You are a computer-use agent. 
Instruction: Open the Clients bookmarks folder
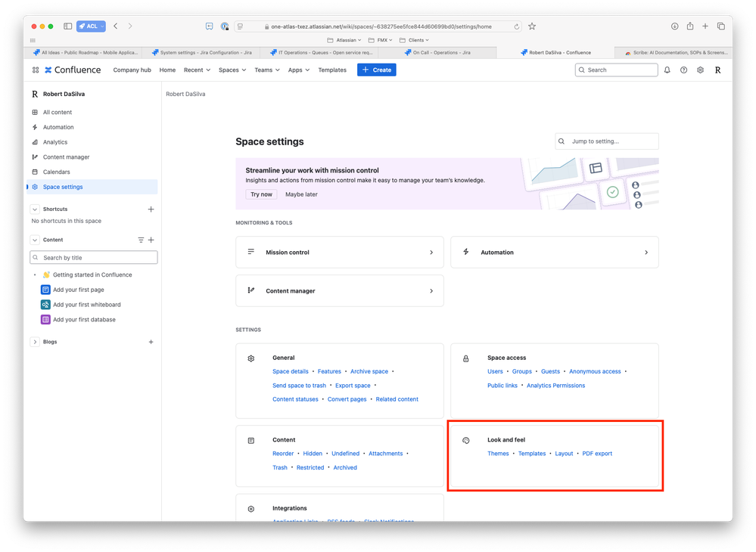[x=414, y=40]
